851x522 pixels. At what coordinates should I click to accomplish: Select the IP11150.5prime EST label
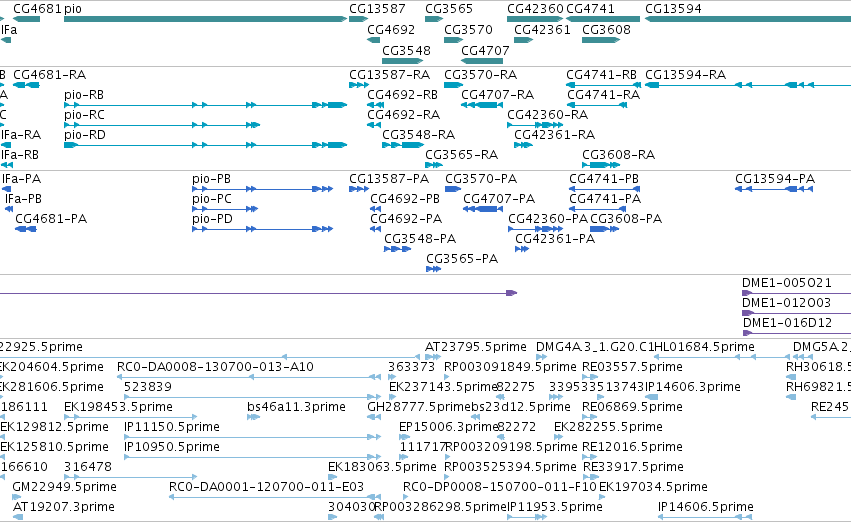coord(172,427)
